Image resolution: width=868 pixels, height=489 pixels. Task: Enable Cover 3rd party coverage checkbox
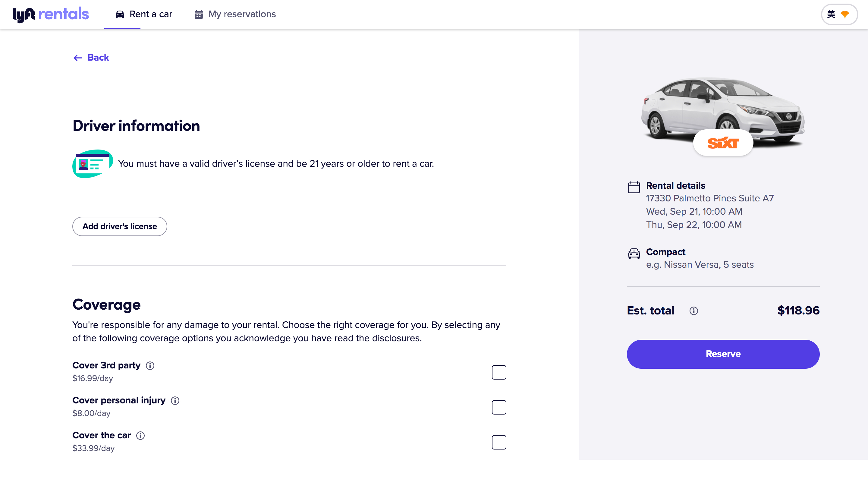point(499,372)
